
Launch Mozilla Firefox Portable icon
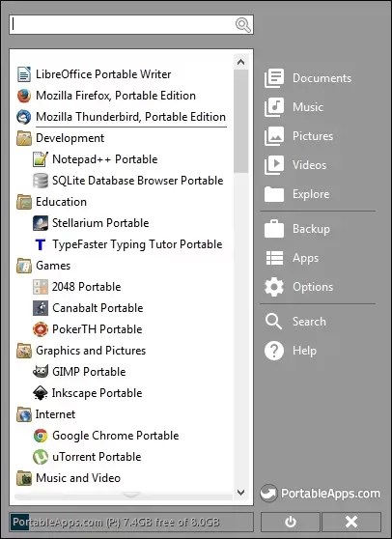24,96
